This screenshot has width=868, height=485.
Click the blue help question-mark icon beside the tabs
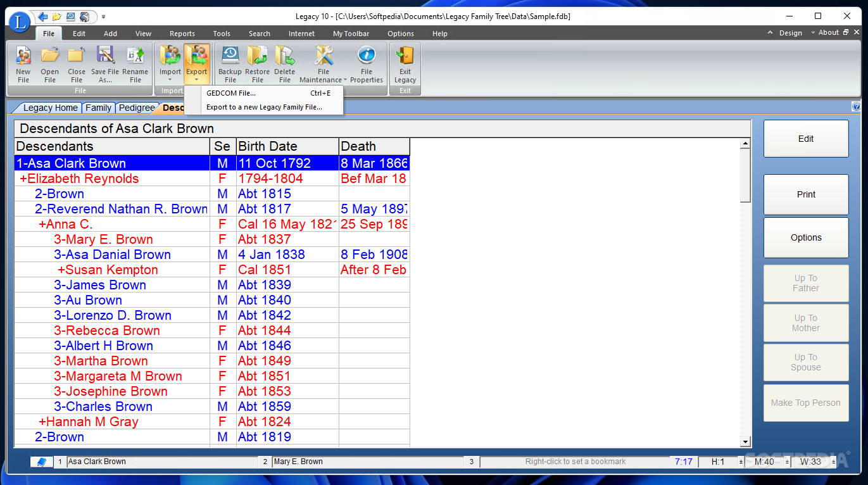[856, 107]
